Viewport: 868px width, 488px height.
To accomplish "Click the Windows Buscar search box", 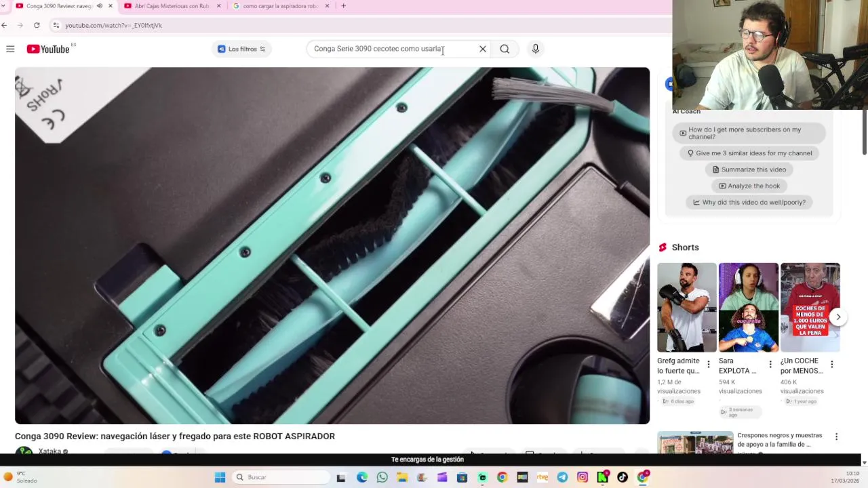I will coord(280,477).
